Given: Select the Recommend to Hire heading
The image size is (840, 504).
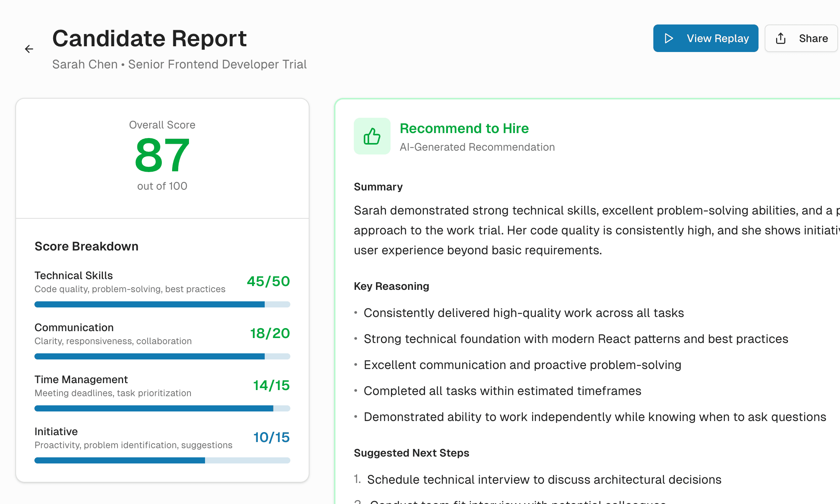Looking at the screenshot, I should point(464,128).
